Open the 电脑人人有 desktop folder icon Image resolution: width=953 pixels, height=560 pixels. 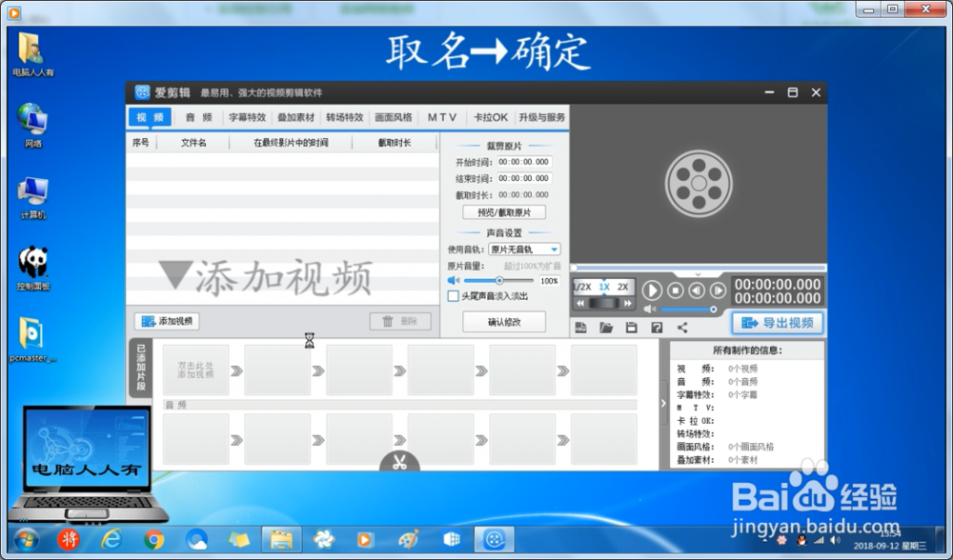pyautogui.click(x=32, y=54)
